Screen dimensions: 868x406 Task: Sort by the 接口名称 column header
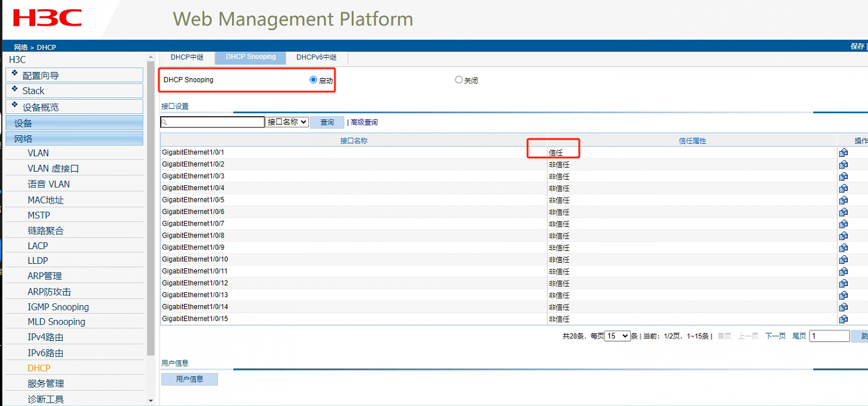coord(354,140)
